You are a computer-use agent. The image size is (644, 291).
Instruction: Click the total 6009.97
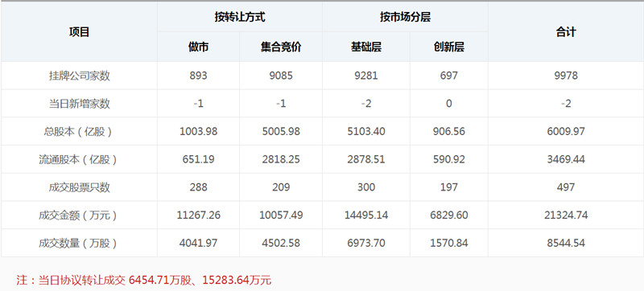[x=566, y=132]
